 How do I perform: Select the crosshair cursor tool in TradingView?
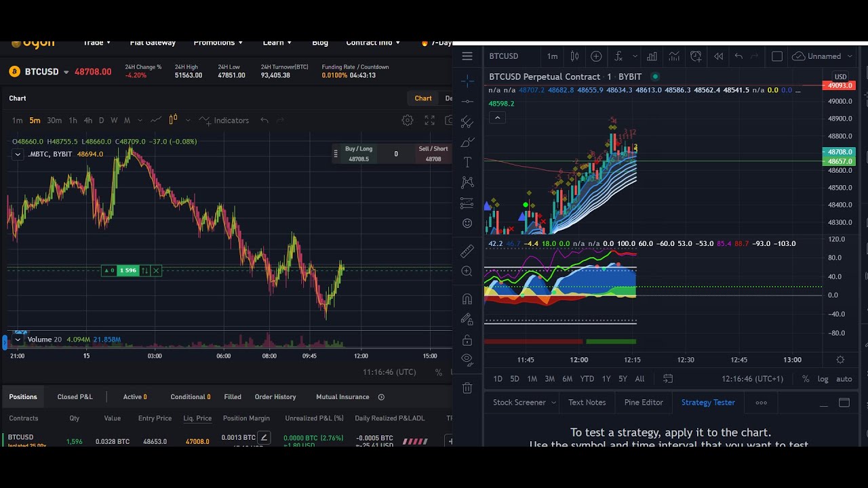467,81
